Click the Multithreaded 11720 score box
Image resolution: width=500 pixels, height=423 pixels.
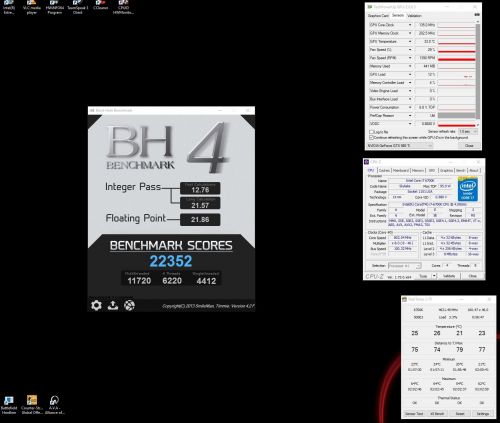coord(139,279)
